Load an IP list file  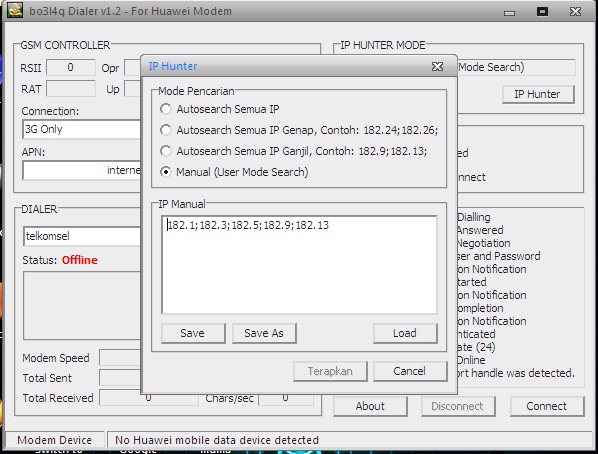click(405, 333)
